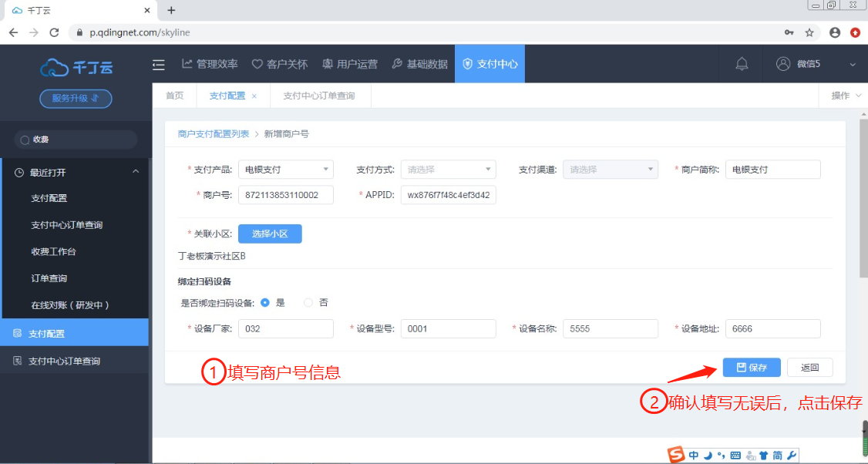Click 选择小区 button
Screen dimensions: 868x464
[270, 234]
